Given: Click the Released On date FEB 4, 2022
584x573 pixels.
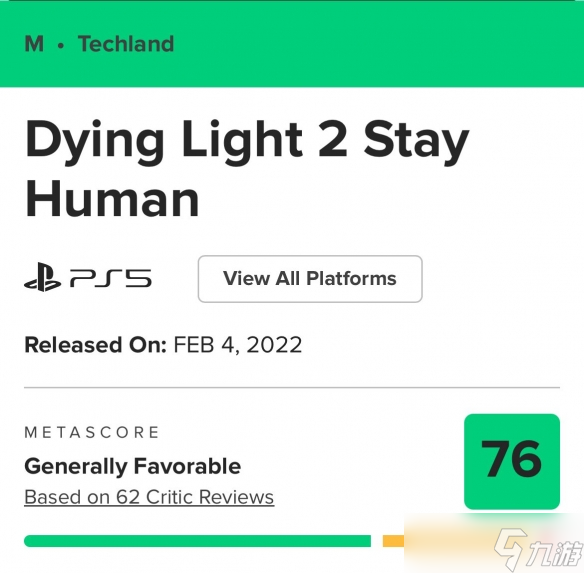Looking at the screenshot, I should tap(238, 345).
